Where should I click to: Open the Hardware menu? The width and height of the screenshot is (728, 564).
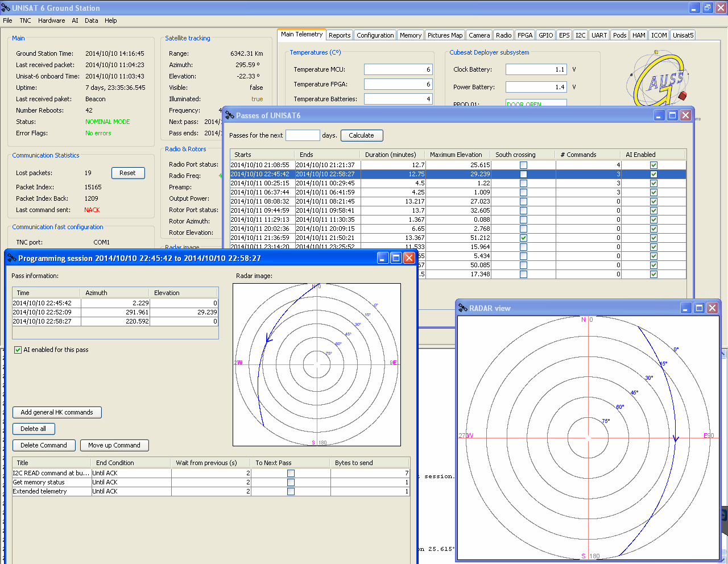click(51, 20)
